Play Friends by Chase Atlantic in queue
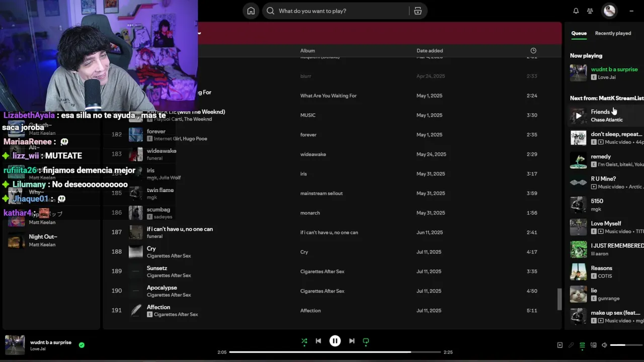Screen dimensions: 644x362 tap(578, 116)
